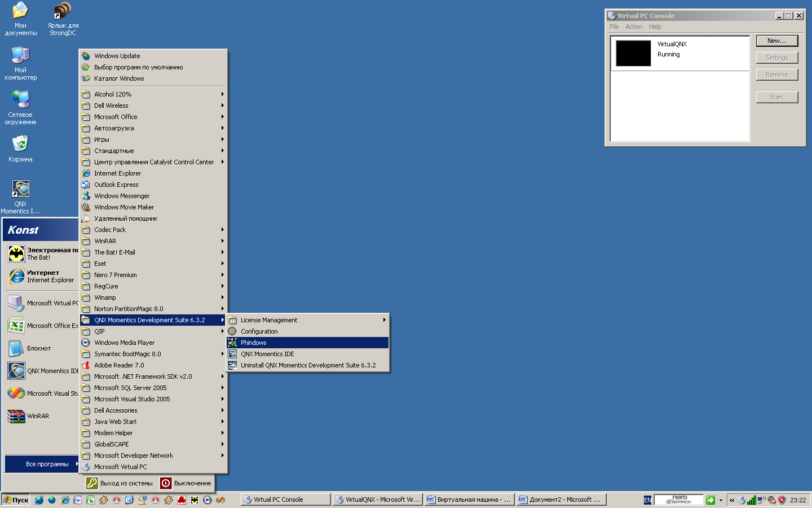Click Windows Movie Maker icon
The width and height of the screenshot is (812, 508).
pos(86,207)
